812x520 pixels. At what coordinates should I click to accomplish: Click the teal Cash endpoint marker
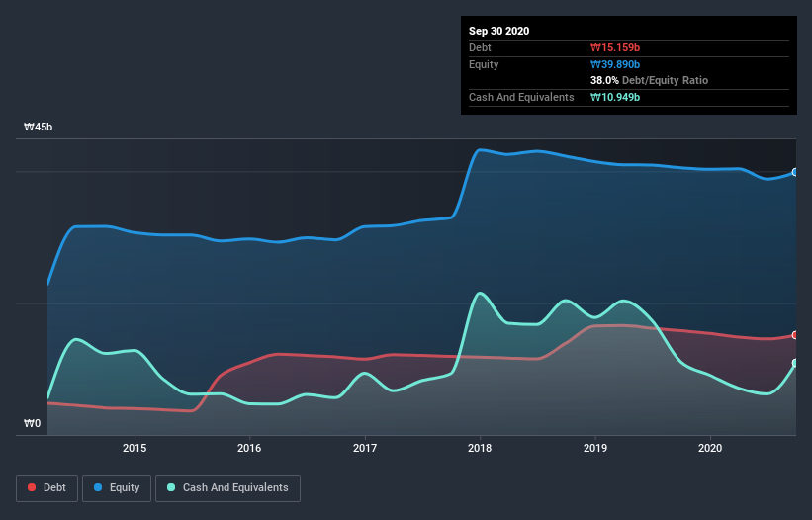(795, 363)
